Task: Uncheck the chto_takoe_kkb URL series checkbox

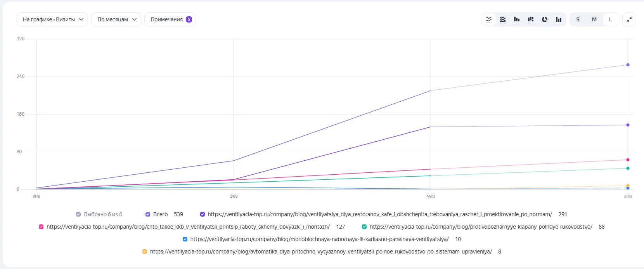Action: (x=41, y=227)
